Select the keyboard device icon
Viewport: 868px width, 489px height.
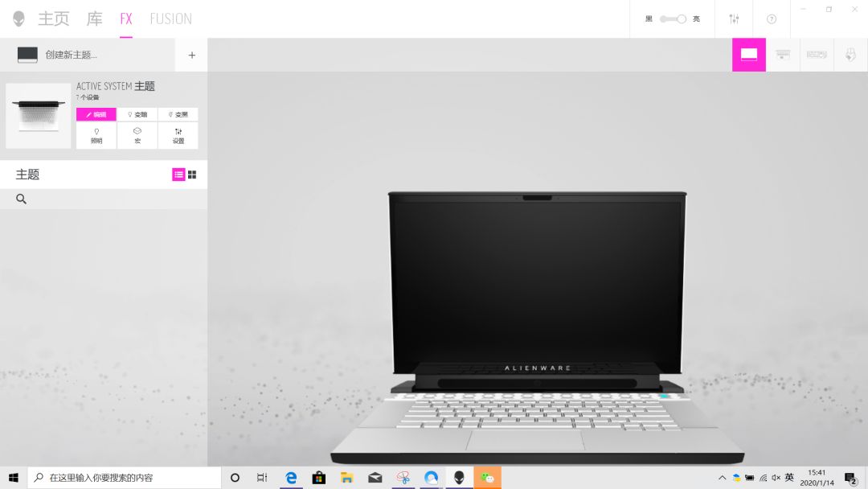coord(817,55)
